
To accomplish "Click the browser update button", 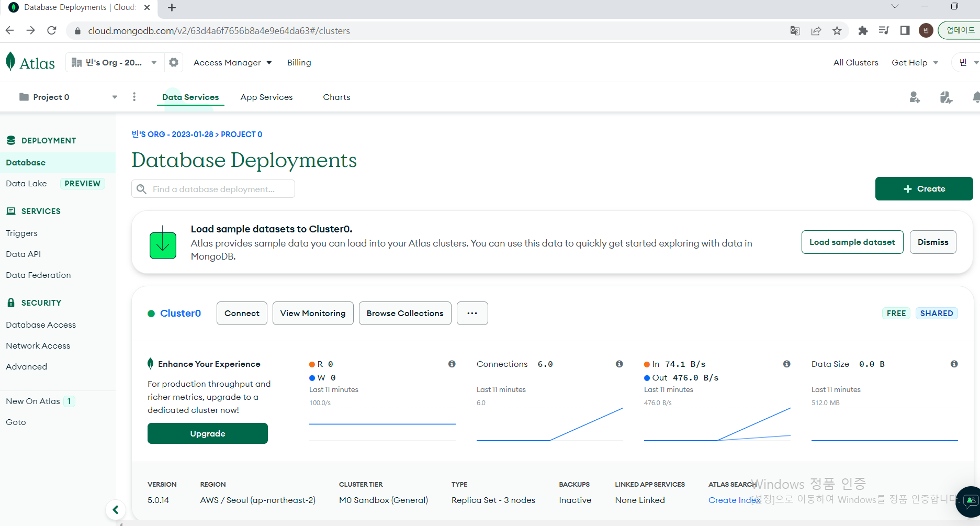I will 959,30.
